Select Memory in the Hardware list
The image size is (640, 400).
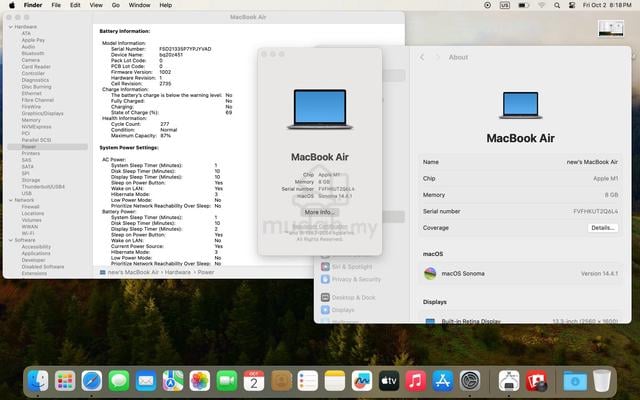[31, 120]
